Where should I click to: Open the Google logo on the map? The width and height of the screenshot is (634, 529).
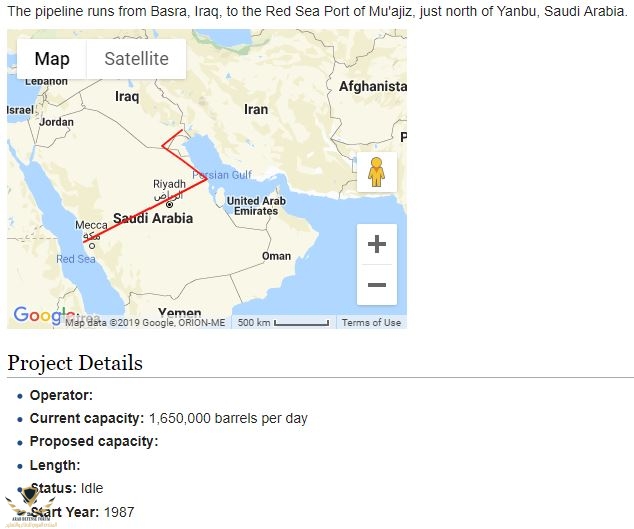point(37,317)
